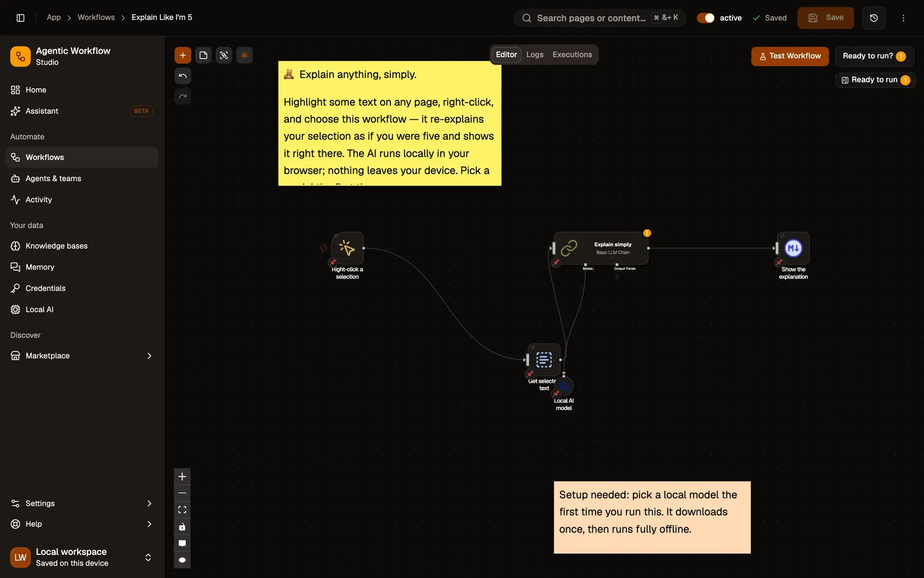Switch to the Executions tab

572,55
